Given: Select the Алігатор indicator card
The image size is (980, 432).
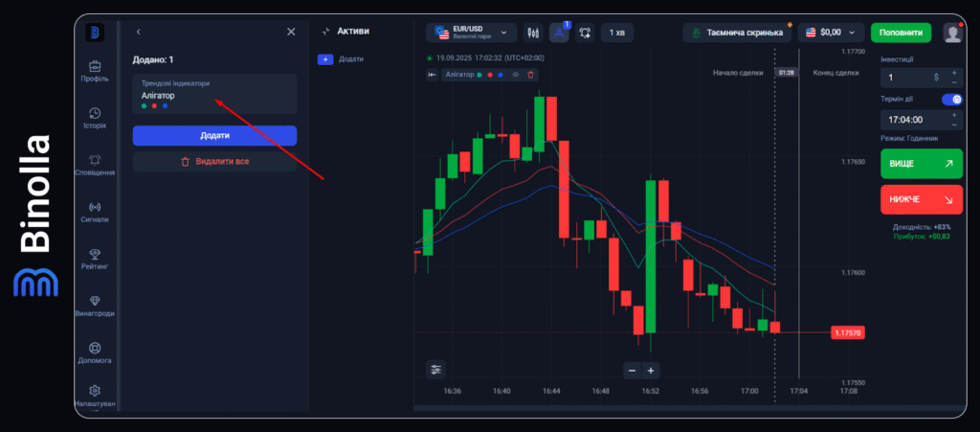Looking at the screenshot, I should (x=214, y=94).
